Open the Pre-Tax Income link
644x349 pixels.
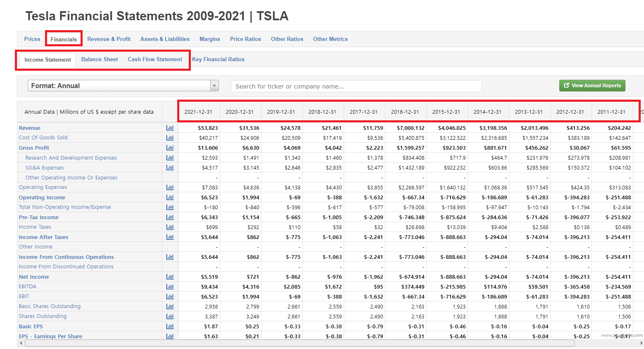pos(39,217)
